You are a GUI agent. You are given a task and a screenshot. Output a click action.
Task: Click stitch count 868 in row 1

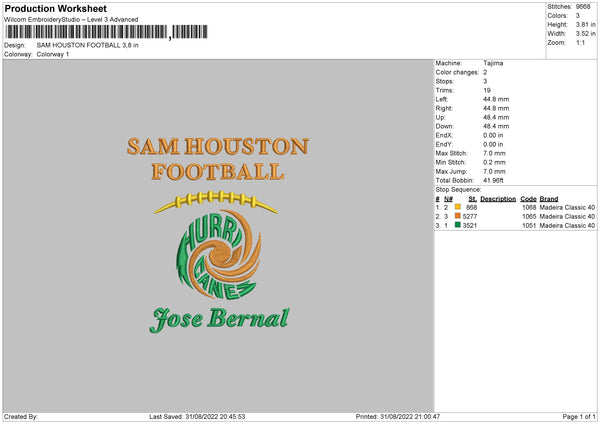click(x=471, y=207)
